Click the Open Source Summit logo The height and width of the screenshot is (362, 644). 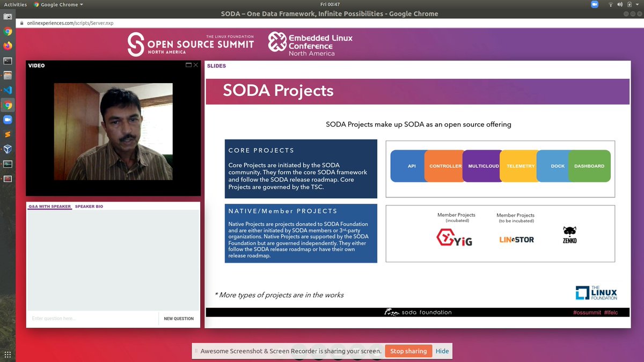coord(191,44)
